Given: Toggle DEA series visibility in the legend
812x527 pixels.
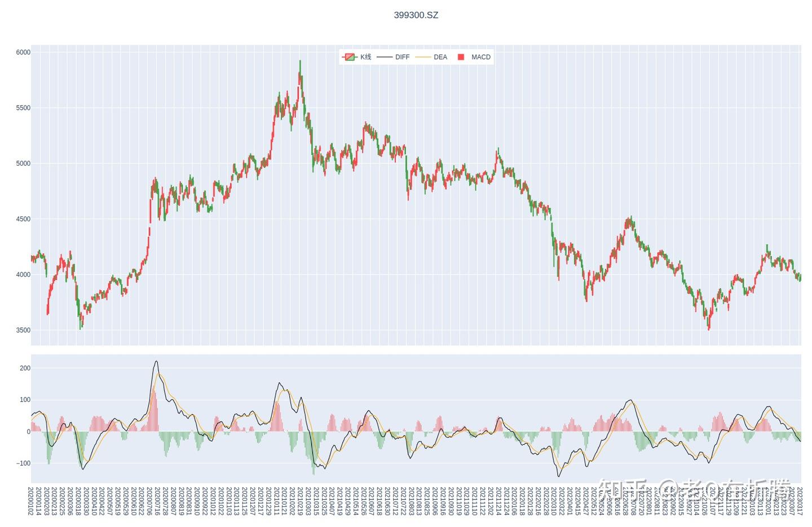Looking at the screenshot, I should coord(440,57).
